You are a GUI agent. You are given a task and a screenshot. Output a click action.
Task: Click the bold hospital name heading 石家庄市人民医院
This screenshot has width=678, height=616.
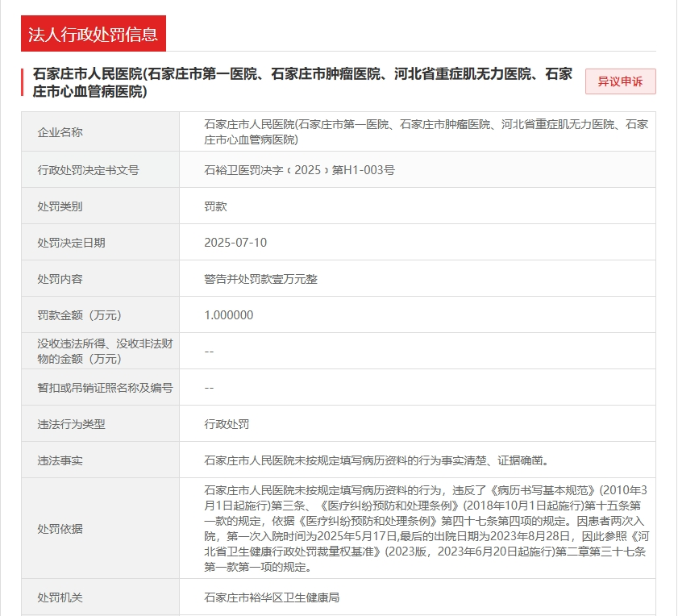(x=302, y=82)
